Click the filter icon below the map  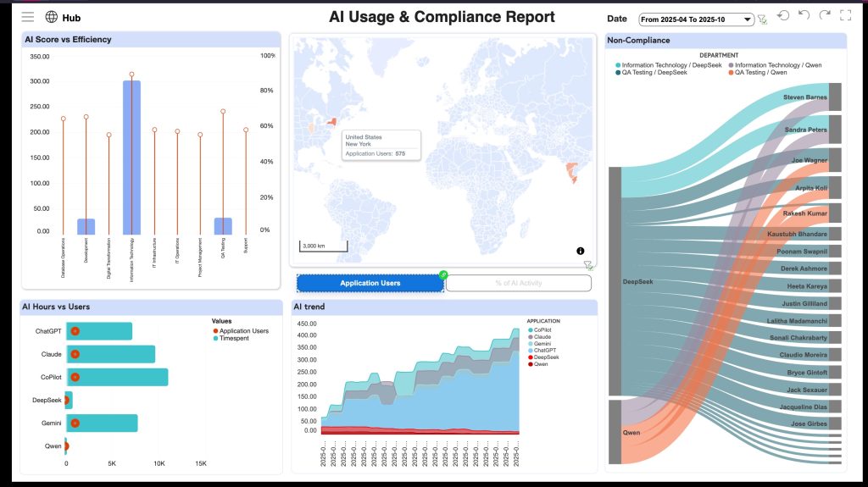click(587, 265)
